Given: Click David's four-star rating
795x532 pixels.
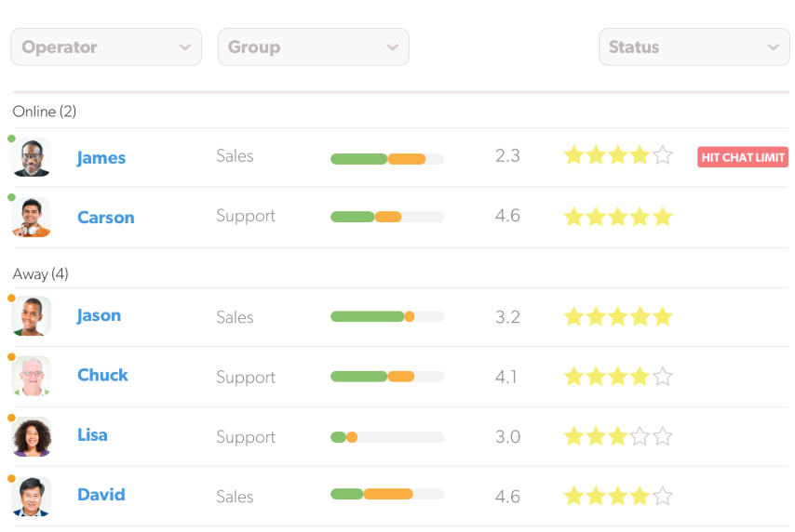Looking at the screenshot, I should click(x=618, y=496).
